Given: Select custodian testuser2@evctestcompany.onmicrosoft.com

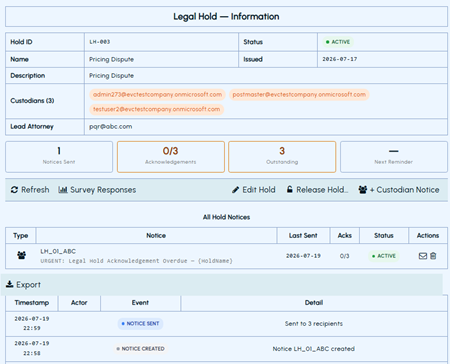Looking at the screenshot, I should pos(156,109).
